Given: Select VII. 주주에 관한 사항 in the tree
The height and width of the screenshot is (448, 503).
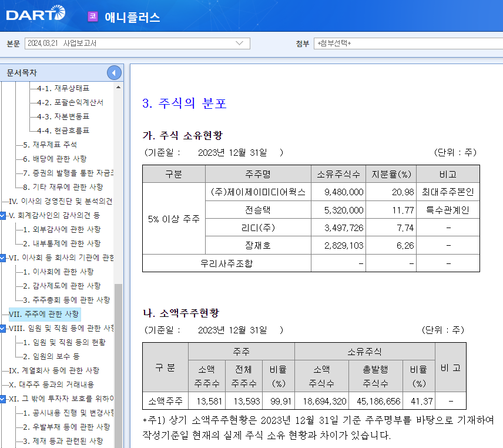Looking at the screenshot, I should (x=48, y=314).
